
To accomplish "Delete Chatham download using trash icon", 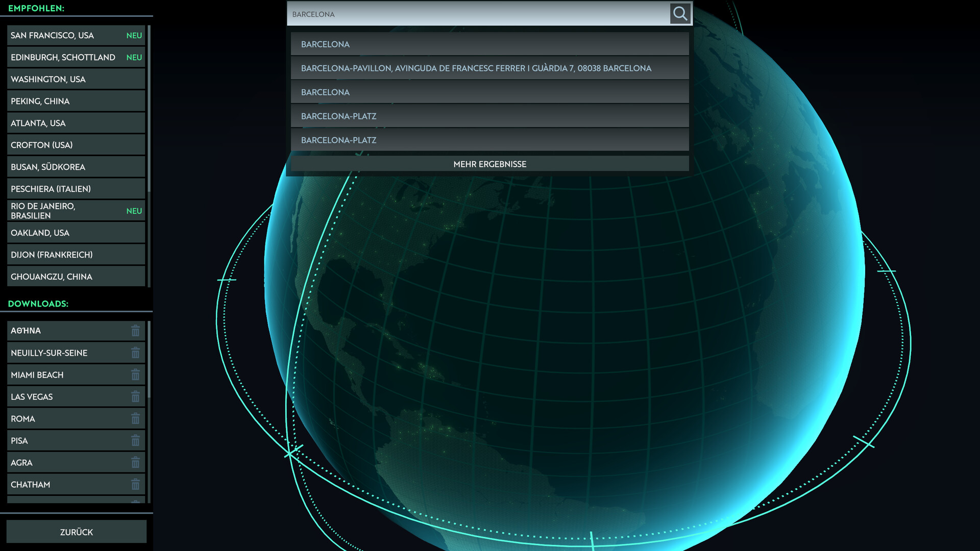I will [x=135, y=484].
